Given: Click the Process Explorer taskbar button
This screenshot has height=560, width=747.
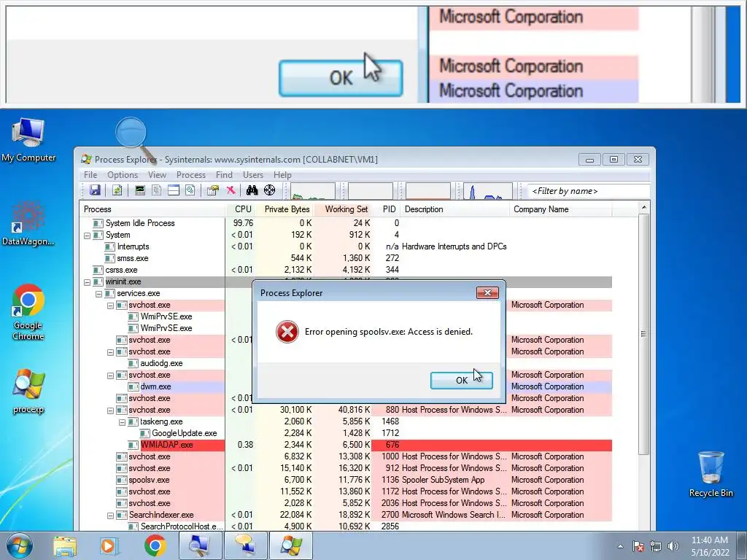Looking at the screenshot, I should [x=291, y=545].
